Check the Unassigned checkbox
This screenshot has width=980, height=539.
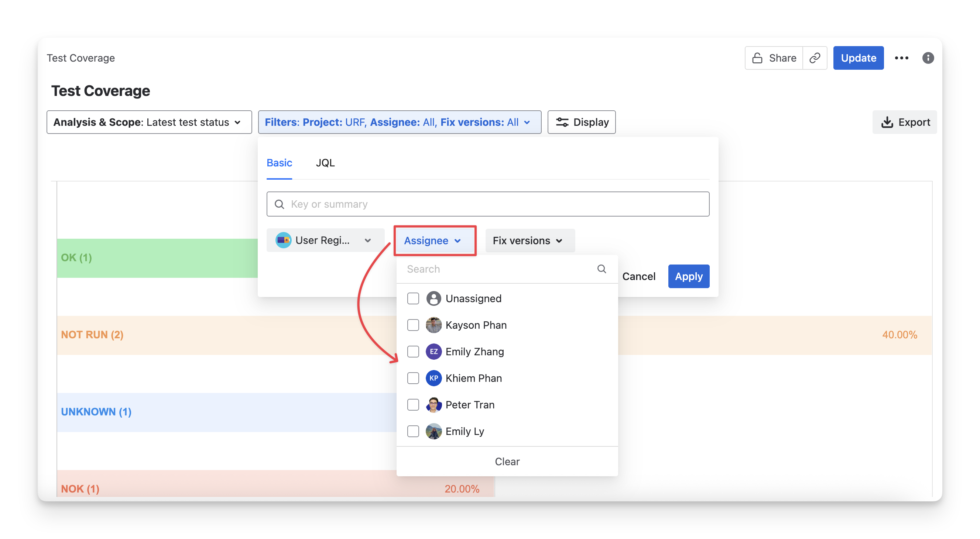pyautogui.click(x=413, y=298)
